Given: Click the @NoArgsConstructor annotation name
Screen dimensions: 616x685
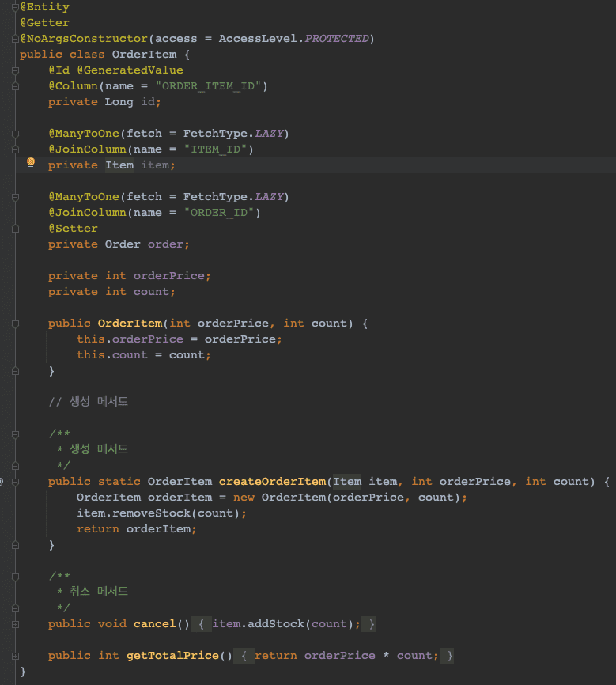Looking at the screenshot, I should click(x=84, y=39).
